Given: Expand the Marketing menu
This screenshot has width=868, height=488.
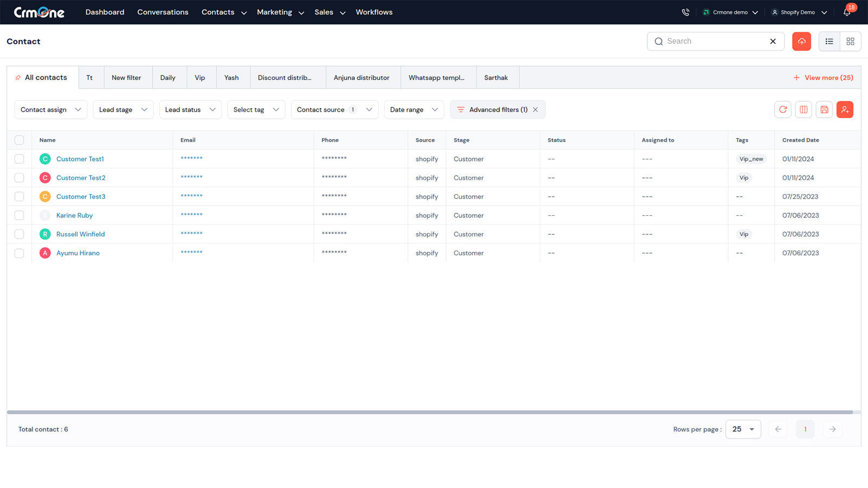Looking at the screenshot, I should pyautogui.click(x=280, y=12).
